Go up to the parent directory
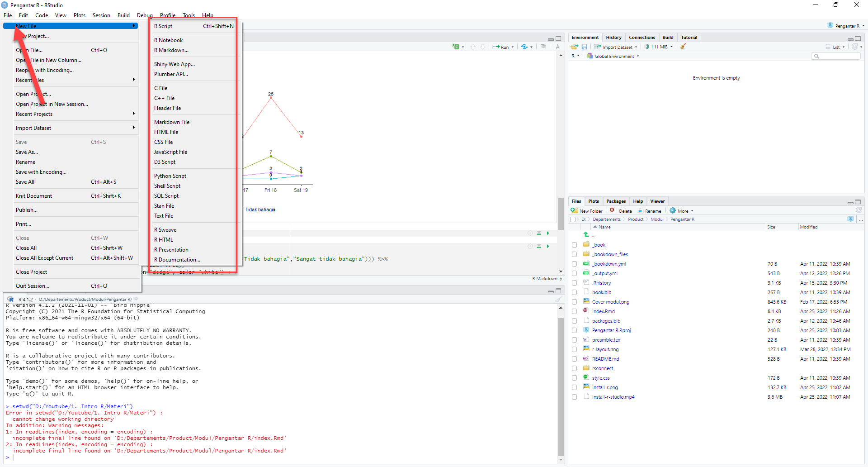Viewport: 868px width, 467px height. point(586,235)
